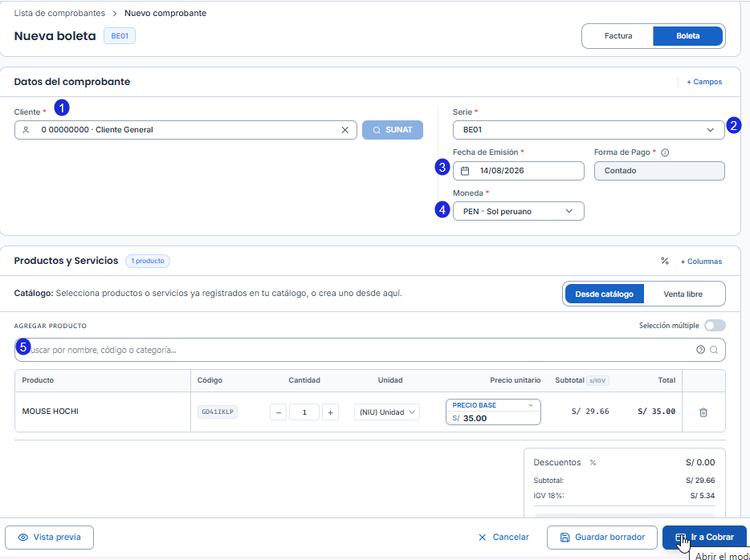
Task: Click the row subtotal S/ 29.66
Action: click(x=590, y=412)
